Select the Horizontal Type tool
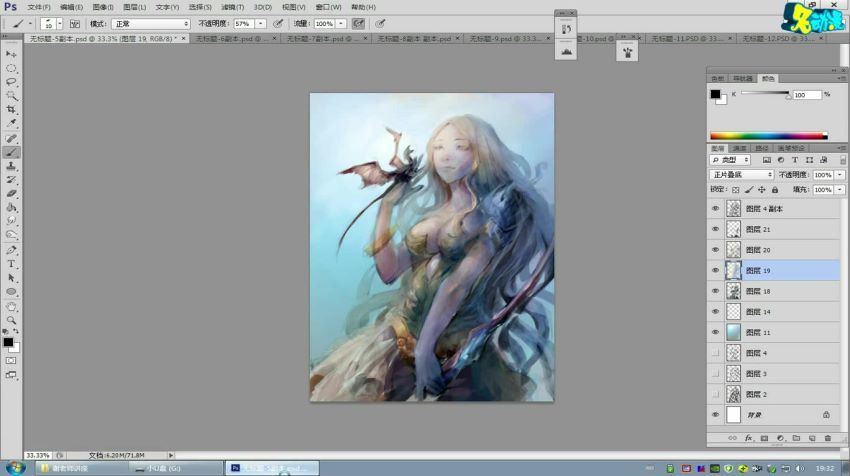 pos(11,264)
